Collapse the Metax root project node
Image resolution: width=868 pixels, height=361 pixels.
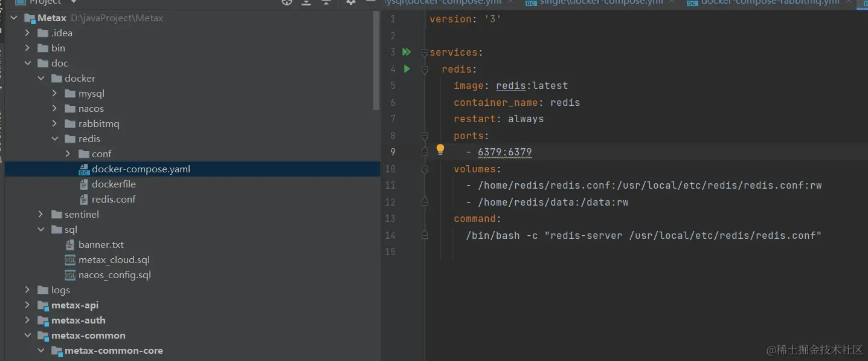coord(14,18)
